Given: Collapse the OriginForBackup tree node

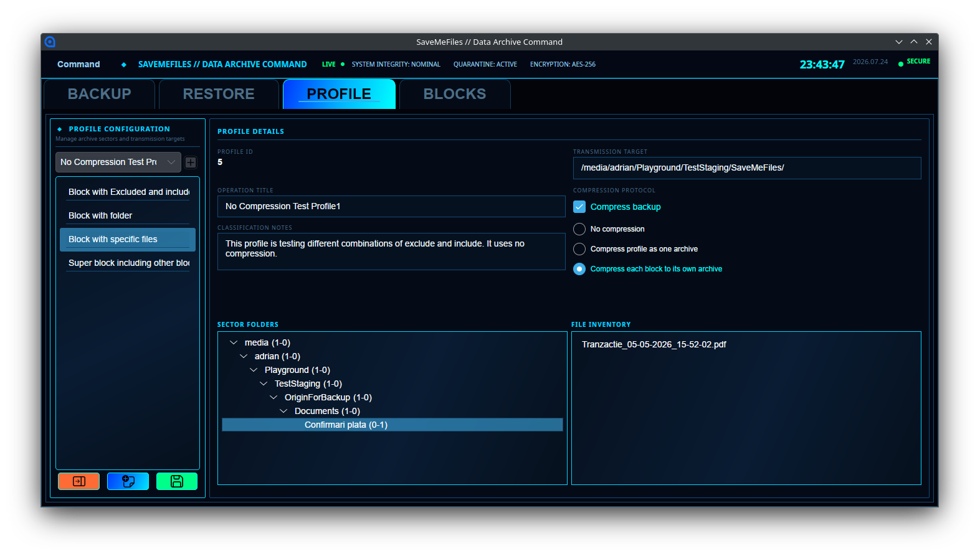Looking at the screenshot, I should click(x=274, y=397).
